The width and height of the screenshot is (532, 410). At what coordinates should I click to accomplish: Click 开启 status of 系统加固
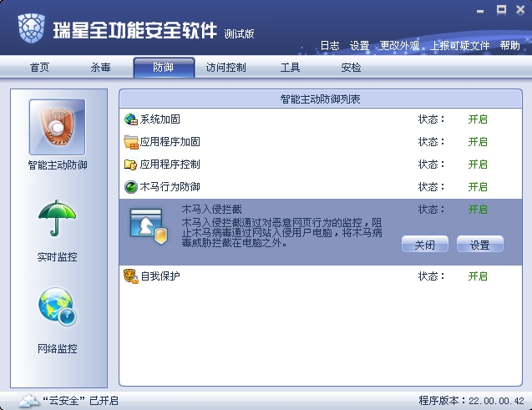(x=478, y=119)
